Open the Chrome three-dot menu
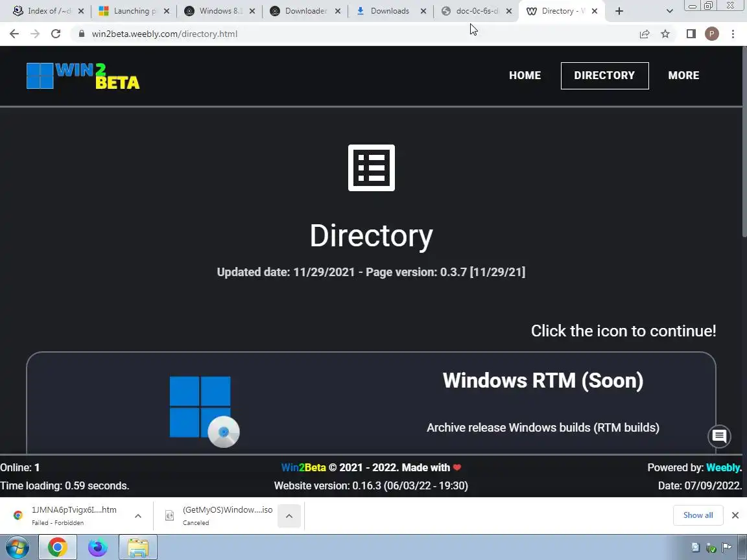747x560 pixels. click(x=733, y=34)
